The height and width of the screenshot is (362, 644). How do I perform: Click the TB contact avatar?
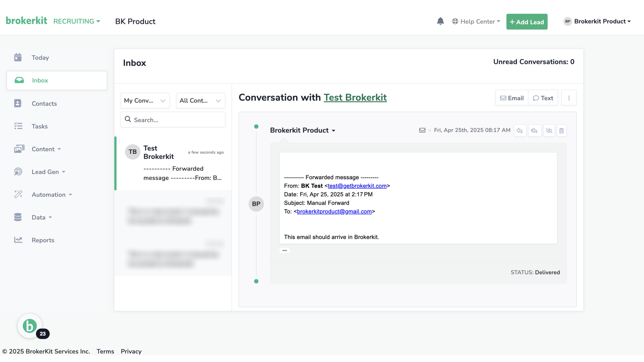(132, 152)
